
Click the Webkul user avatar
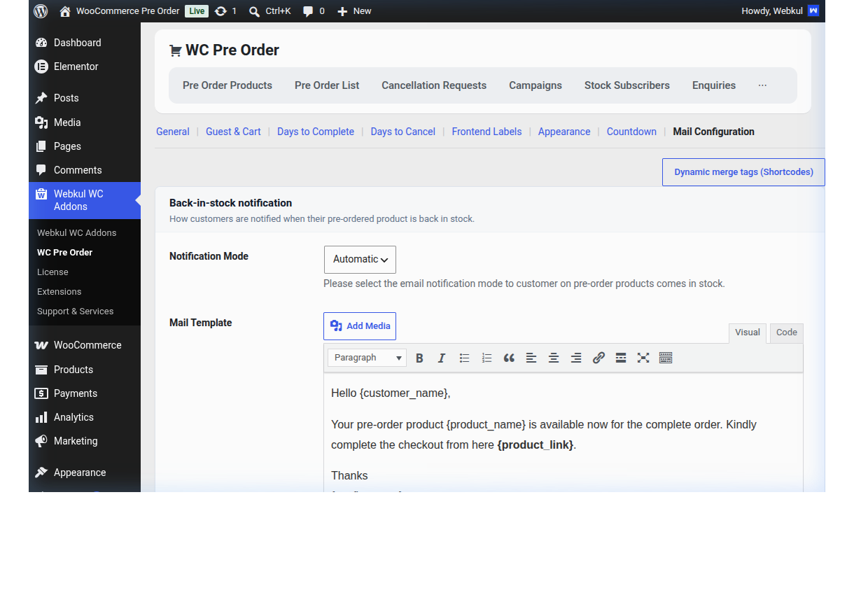813,11
